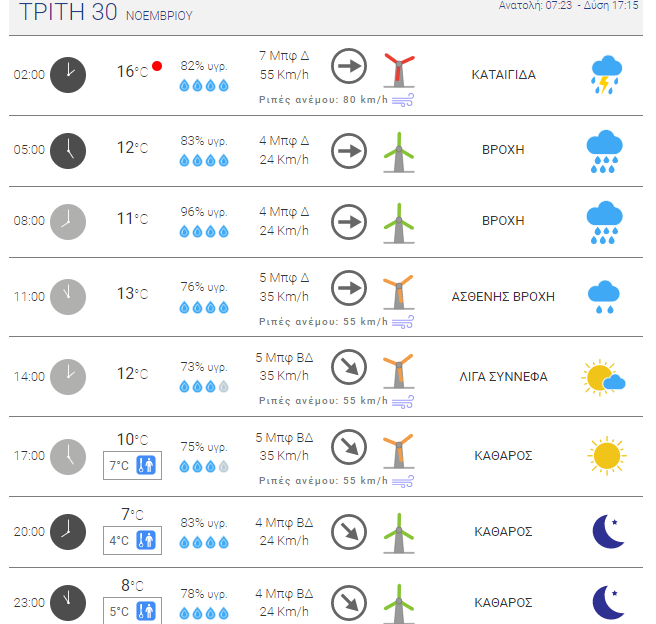Click the red warning dot beside 16°C
Viewport: 656px width, 624px height.
click(157, 66)
